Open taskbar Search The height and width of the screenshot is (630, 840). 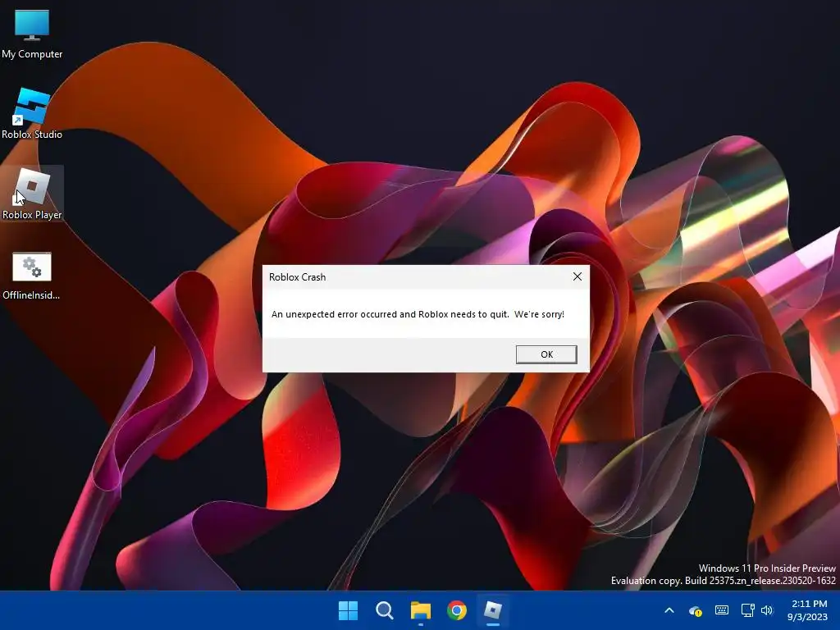384,610
